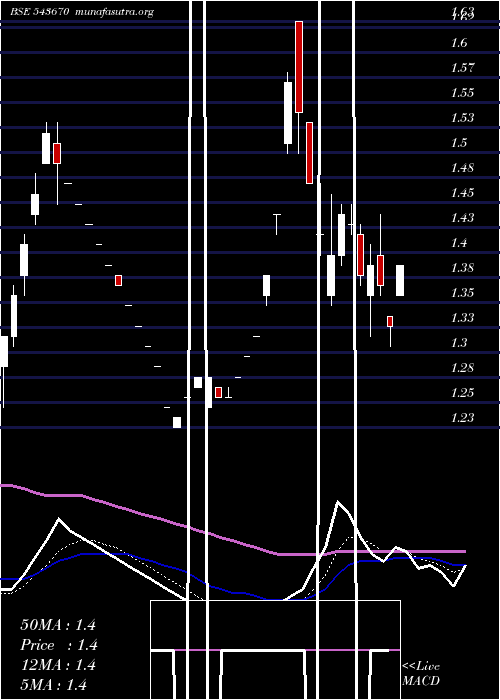This screenshot has width=500, height=700.
Task: Select the 1.43 price axis label
Action: click(x=462, y=218)
